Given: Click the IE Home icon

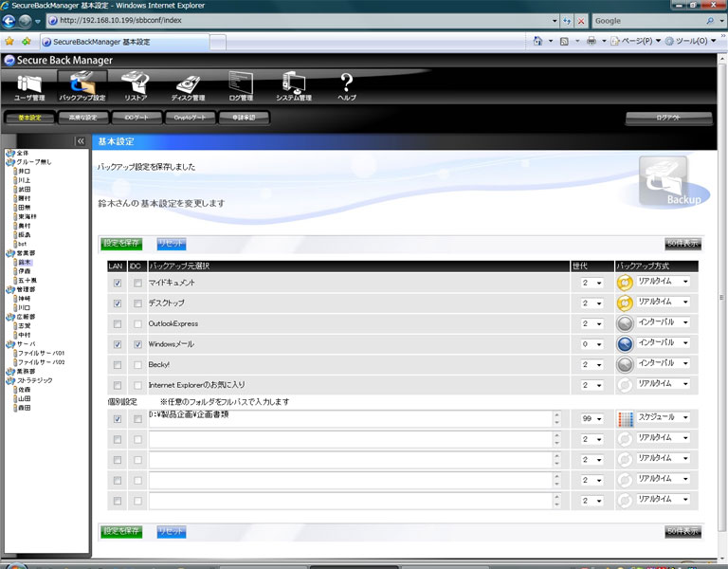Looking at the screenshot, I should pos(537,41).
